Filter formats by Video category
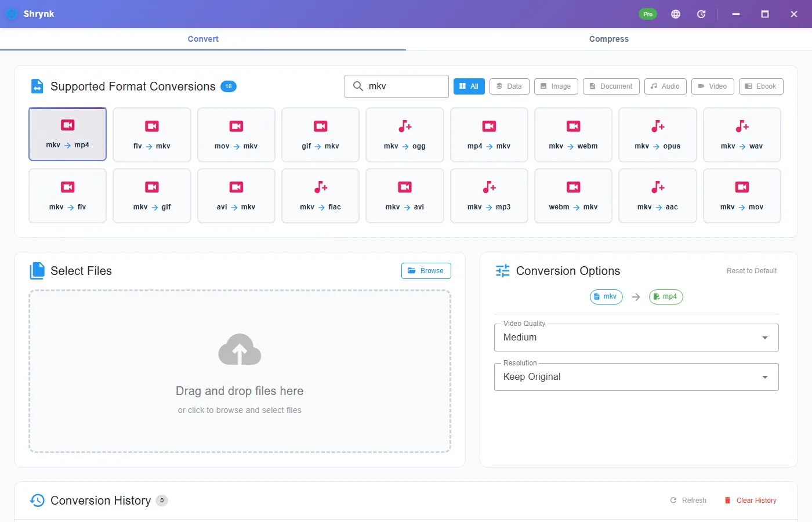 [713, 86]
